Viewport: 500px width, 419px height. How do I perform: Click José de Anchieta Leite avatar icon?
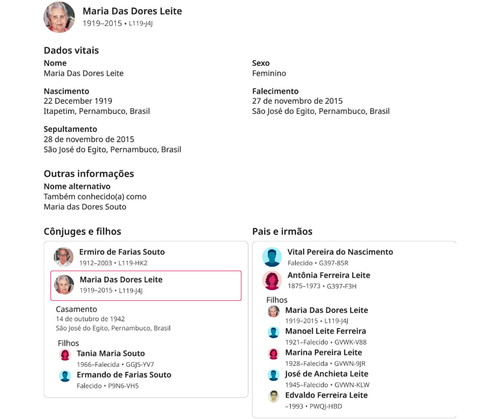pos(273,375)
